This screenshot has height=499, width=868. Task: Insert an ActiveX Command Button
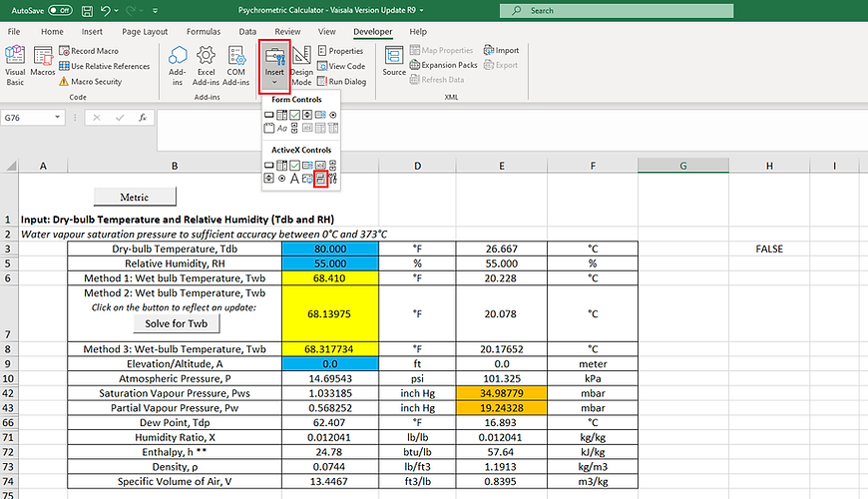pos(269,165)
